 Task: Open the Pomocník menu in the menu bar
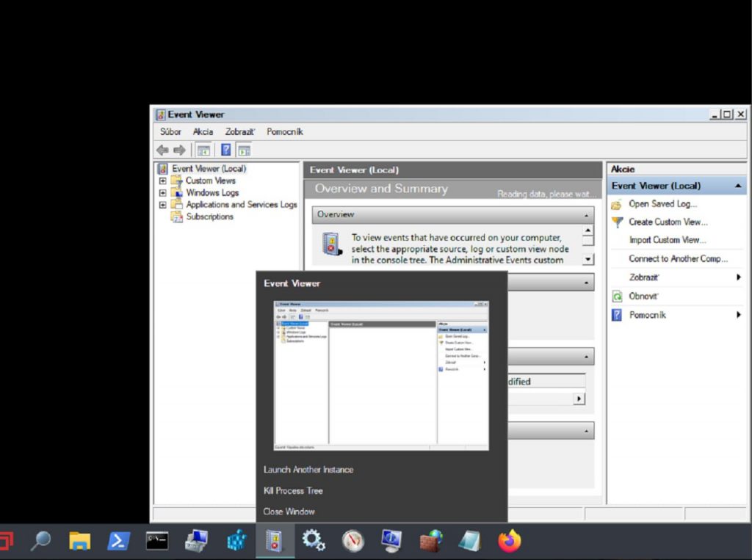(x=285, y=132)
